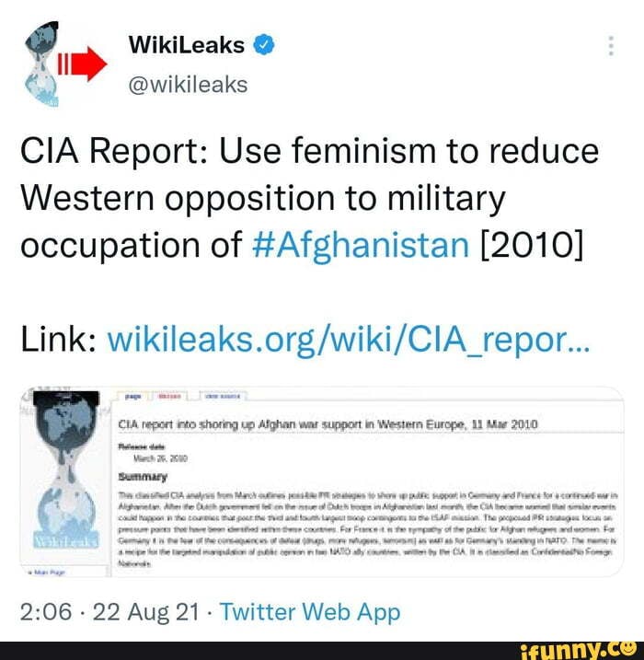
Task: Select the page tab in preview
Action: coord(133,396)
